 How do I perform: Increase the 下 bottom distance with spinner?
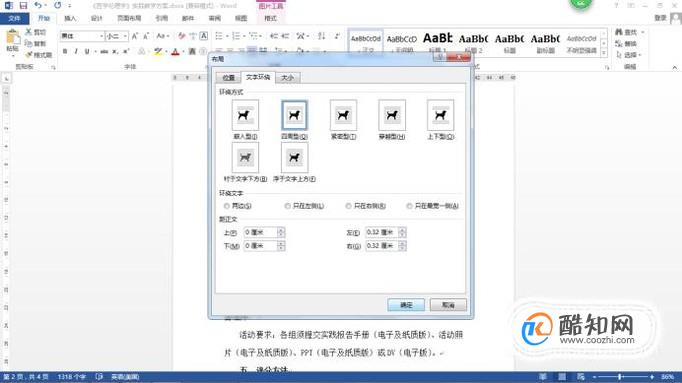click(x=281, y=244)
